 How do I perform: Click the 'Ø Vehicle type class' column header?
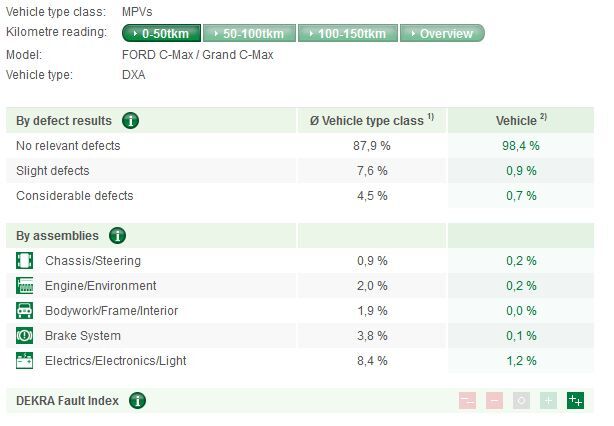tap(372, 121)
